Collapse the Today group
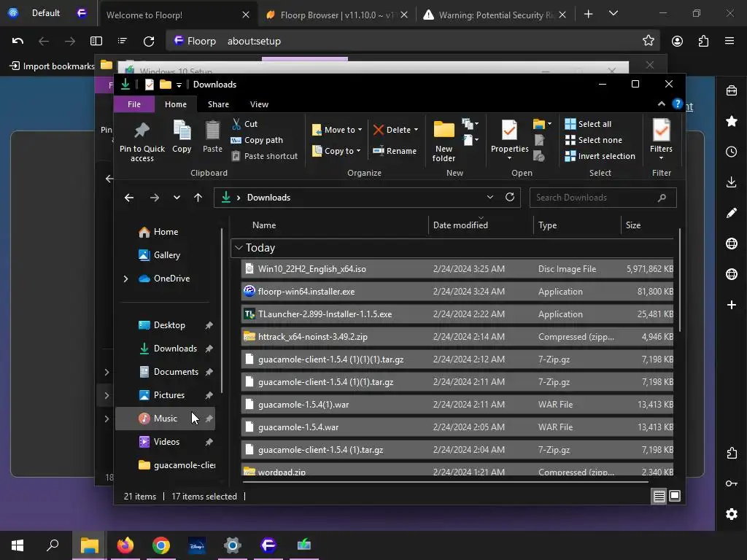The height and width of the screenshot is (560, 747). click(239, 248)
